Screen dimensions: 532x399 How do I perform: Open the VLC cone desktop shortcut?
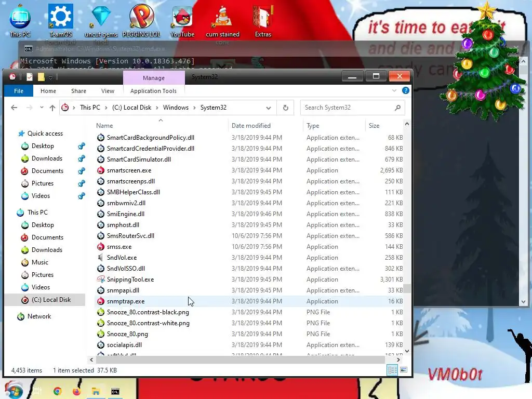[x=222, y=20]
